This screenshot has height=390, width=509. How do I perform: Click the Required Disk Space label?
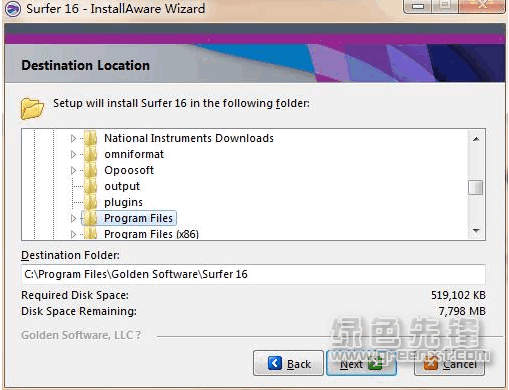pos(75,295)
